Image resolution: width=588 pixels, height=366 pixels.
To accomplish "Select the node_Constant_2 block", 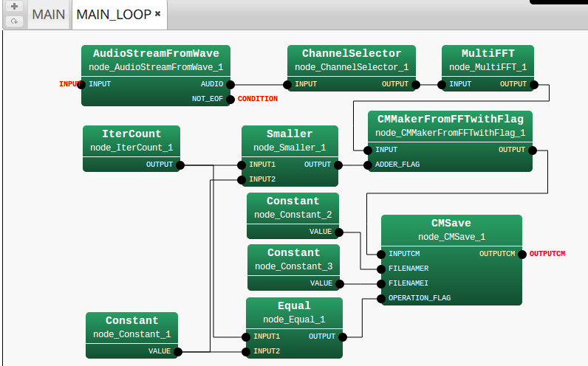I will tap(293, 215).
